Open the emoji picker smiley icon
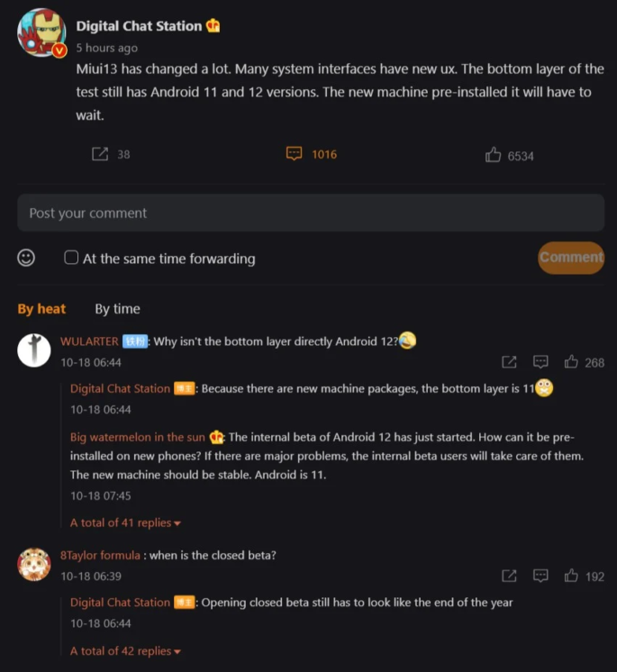This screenshot has width=617, height=672. click(x=27, y=258)
